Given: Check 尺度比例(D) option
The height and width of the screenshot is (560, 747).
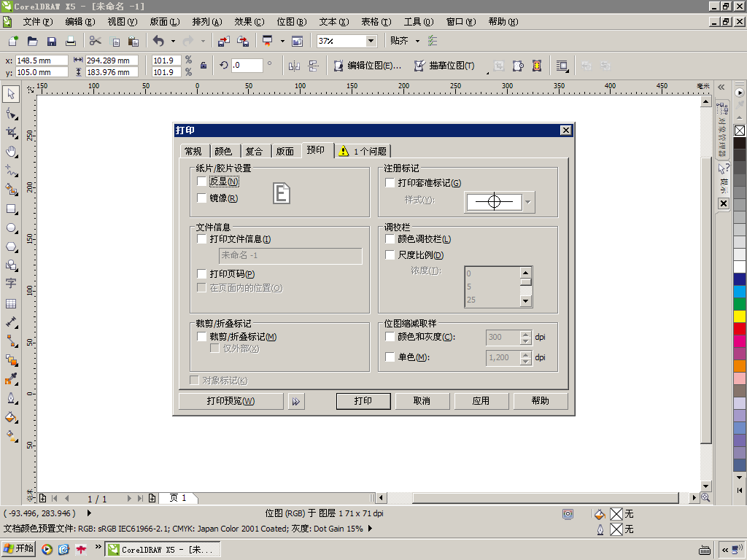Looking at the screenshot, I should (x=390, y=254).
